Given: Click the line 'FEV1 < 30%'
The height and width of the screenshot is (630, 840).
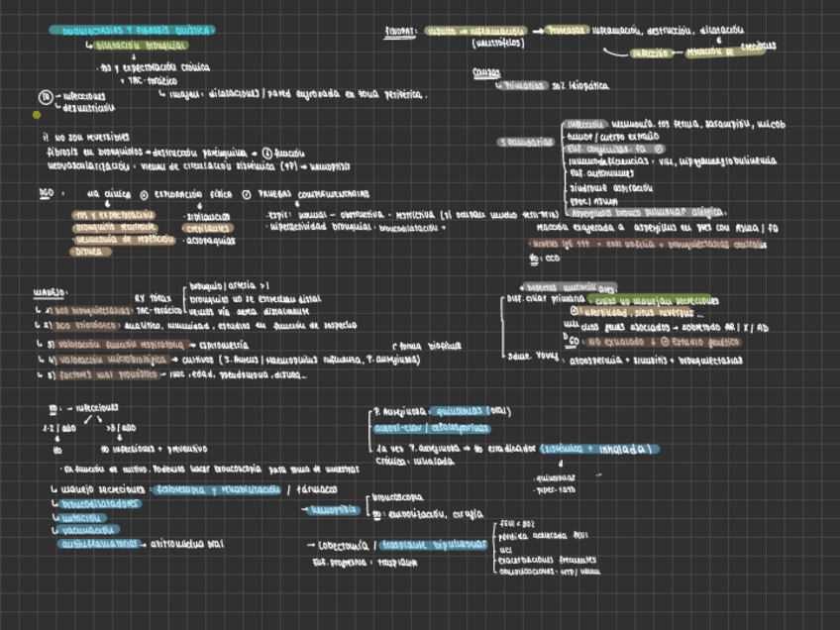Looking at the screenshot, I should (x=516, y=524).
